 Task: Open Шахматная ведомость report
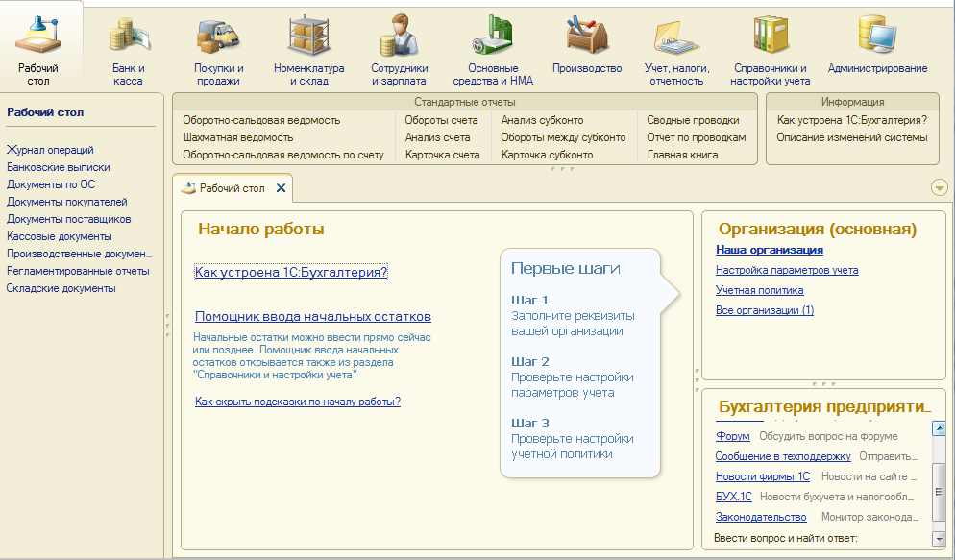click(x=238, y=137)
